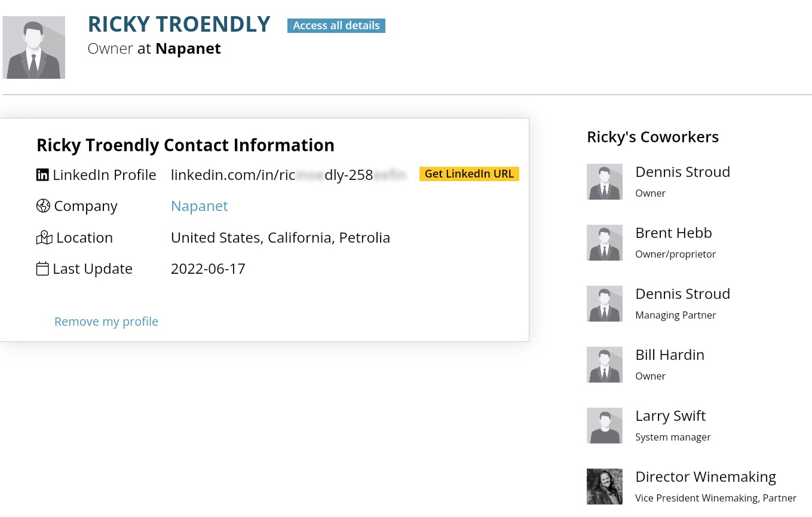Click the calendar Last Update icon
812x517 pixels.
(x=42, y=269)
